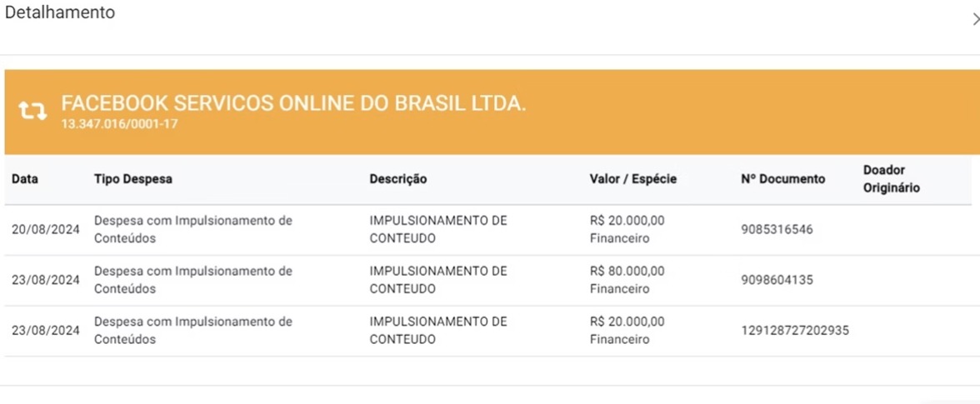Click the last row R$ 20.000,00 Financeiro cell
980x404 pixels.
(627, 331)
